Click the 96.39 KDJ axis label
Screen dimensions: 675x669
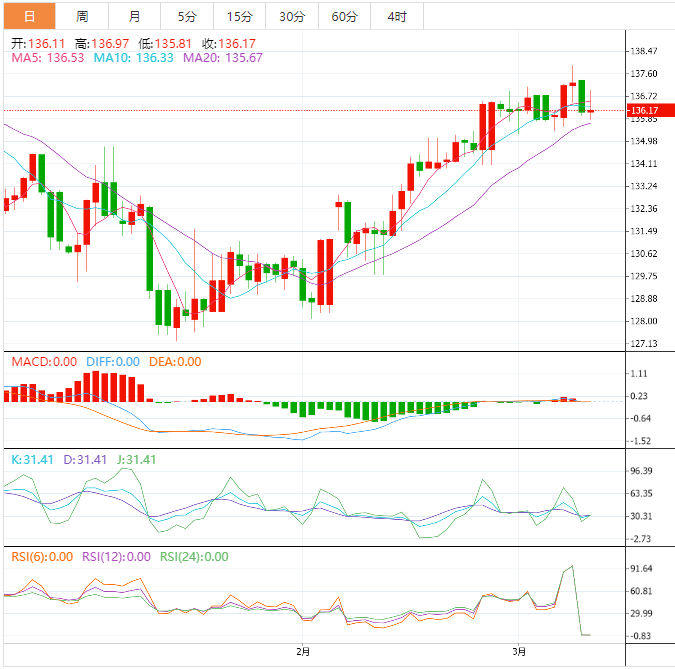pyautogui.click(x=641, y=471)
